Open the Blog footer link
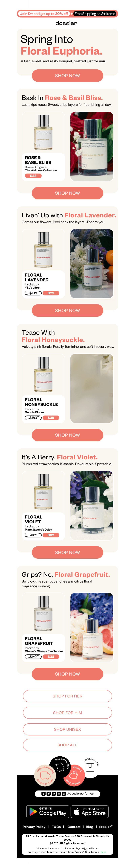Screen dimensions: 135x868 tap(89, 826)
